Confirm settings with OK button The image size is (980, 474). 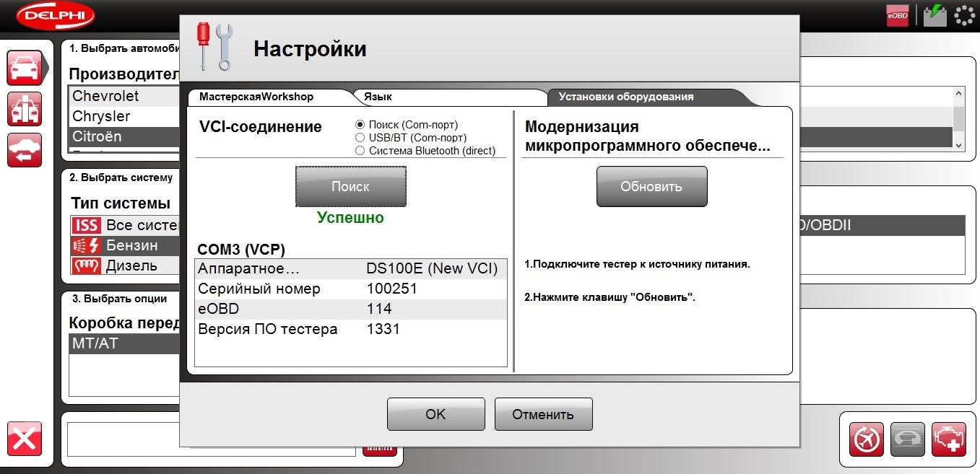(x=435, y=414)
